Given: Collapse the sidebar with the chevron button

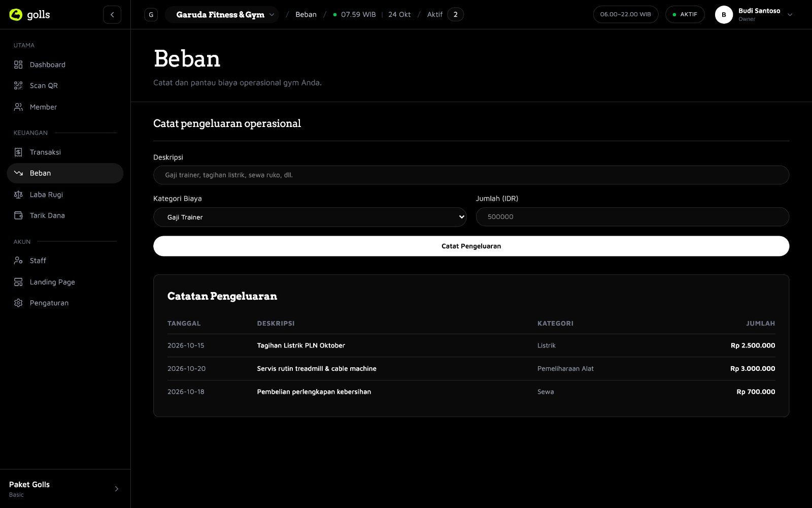Looking at the screenshot, I should pos(112,15).
